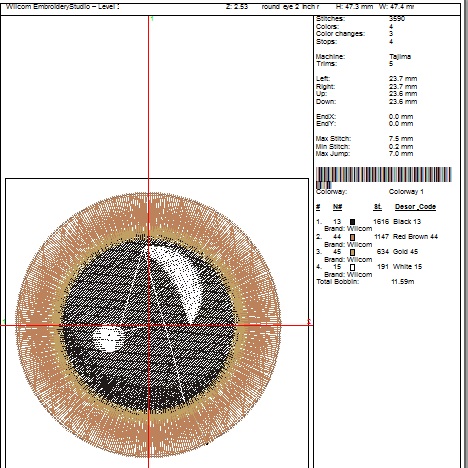468x468 pixels.
Task: Click the Black 13 thread color swatch
Action: click(x=352, y=222)
